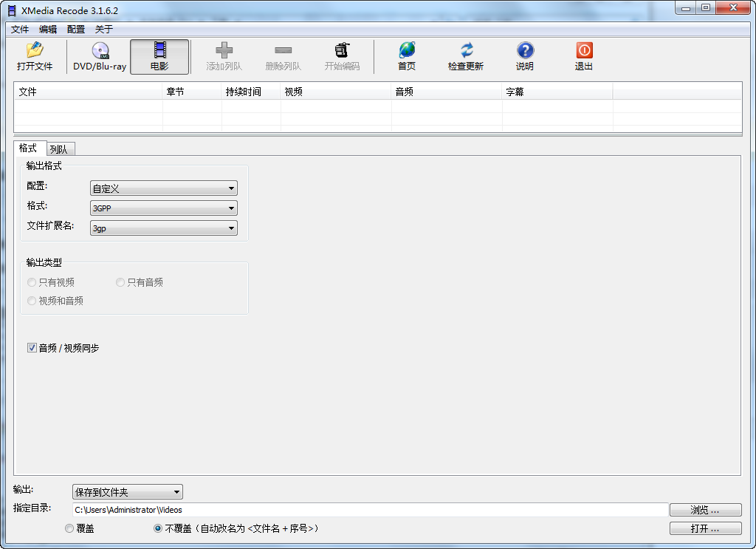
Task: Open the 格式 3GPP format dropdown
Action: tap(164, 208)
